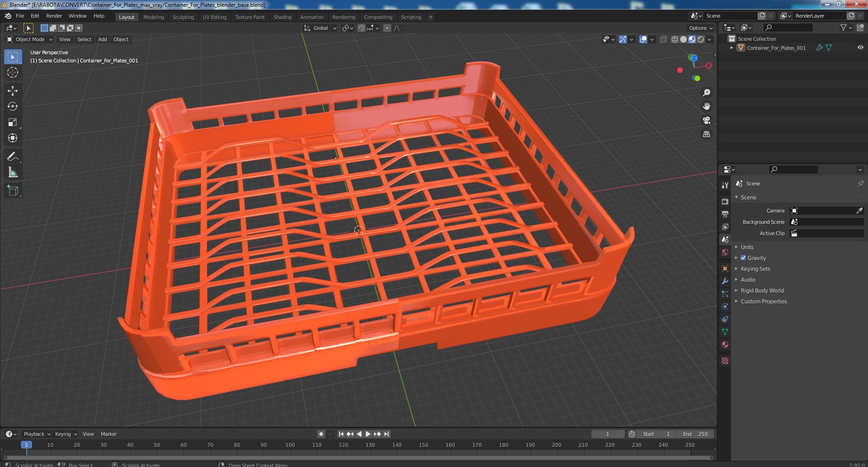The height and width of the screenshot is (467, 868).
Task: Switch to the Modeling workspace tab
Action: pos(153,17)
